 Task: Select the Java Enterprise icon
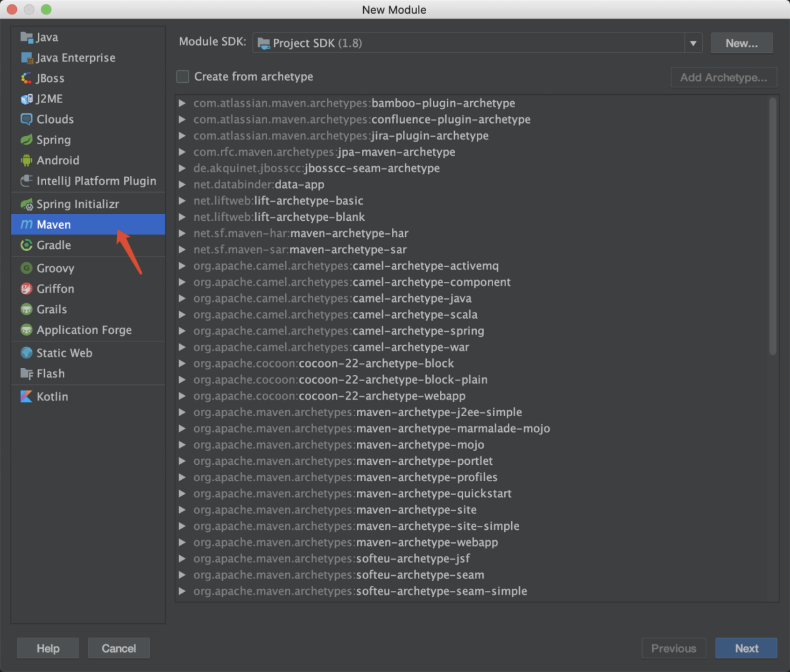tap(27, 58)
